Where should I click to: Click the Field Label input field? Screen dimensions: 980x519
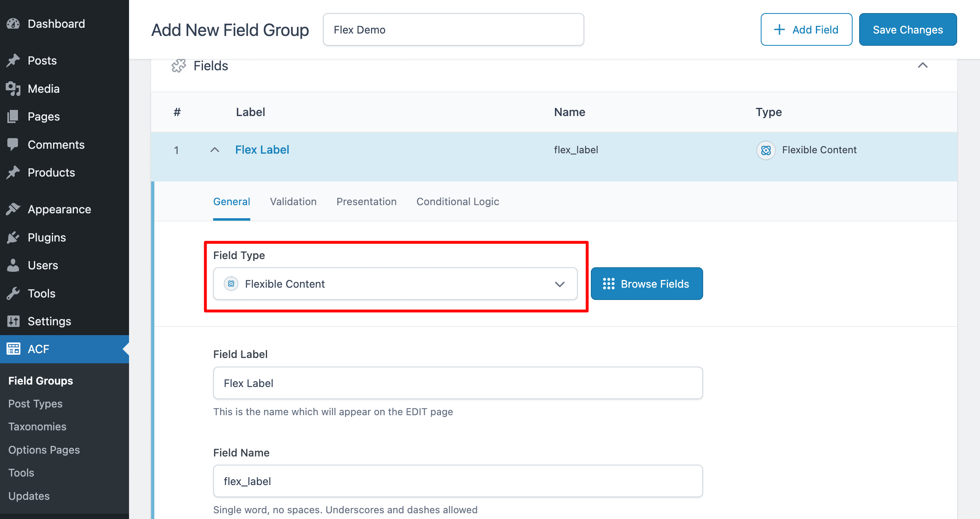point(458,383)
